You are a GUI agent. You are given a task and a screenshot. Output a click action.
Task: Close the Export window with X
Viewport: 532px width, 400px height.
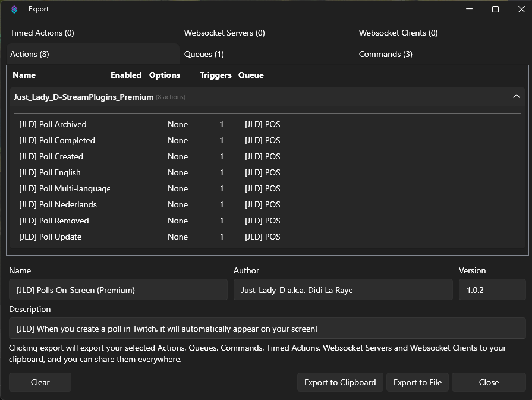tap(521, 9)
